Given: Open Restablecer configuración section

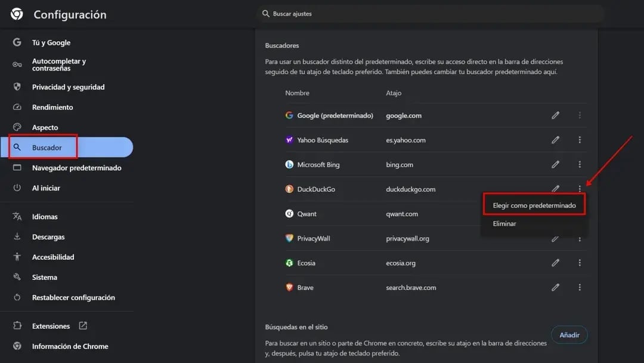Looking at the screenshot, I should click(x=73, y=297).
